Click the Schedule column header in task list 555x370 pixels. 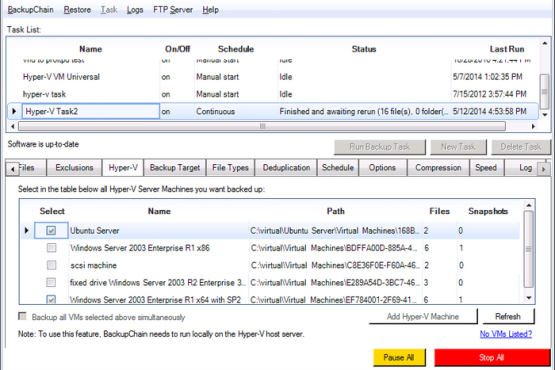pyautogui.click(x=236, y=49)
